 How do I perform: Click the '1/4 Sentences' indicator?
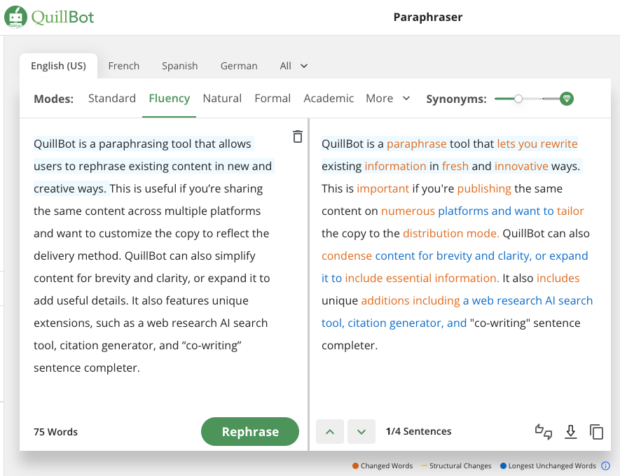[x=418, y=431]
